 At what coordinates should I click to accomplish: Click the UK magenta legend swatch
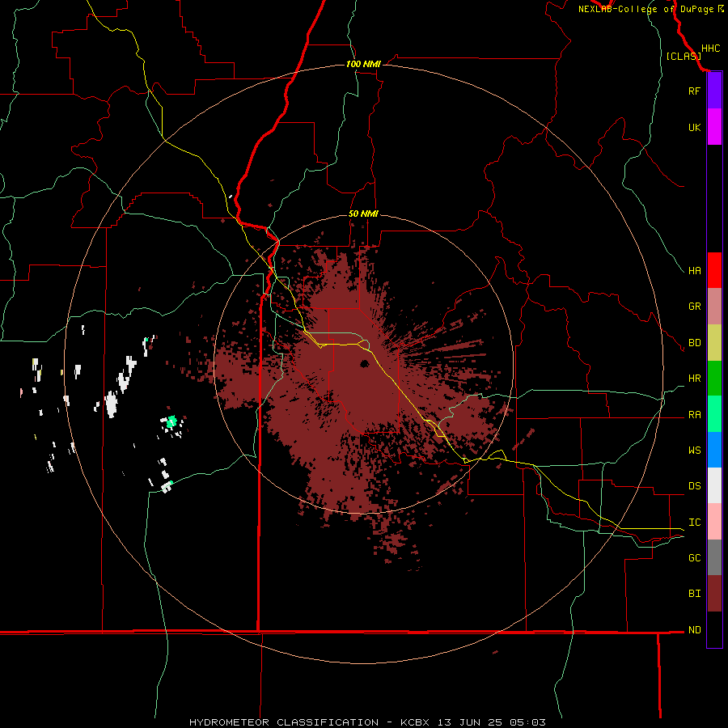[714, 127]
